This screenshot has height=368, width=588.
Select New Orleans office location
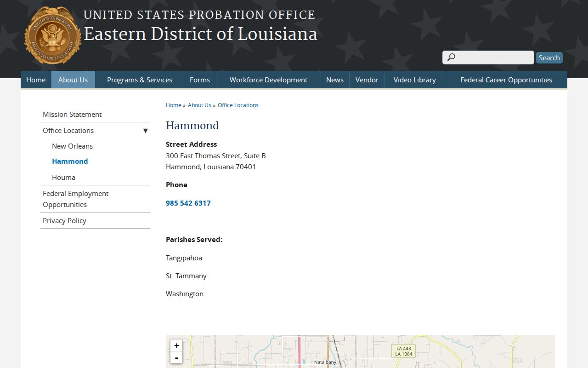click(72, 146)
